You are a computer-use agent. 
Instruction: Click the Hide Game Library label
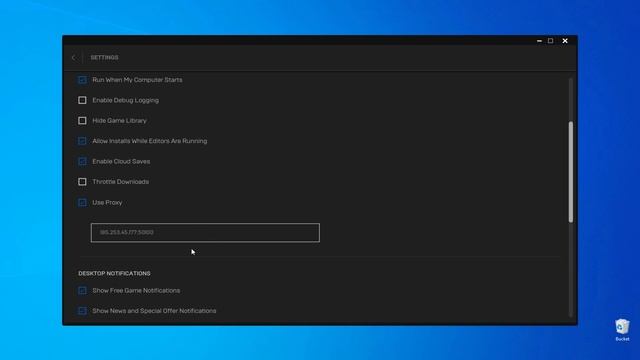click(119, 120)
